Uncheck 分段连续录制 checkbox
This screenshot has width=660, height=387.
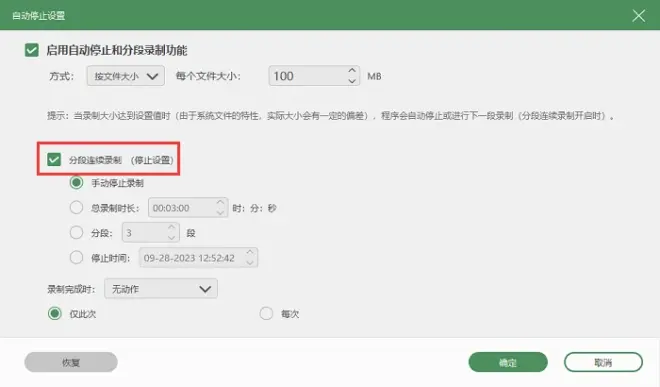[54, 160]
